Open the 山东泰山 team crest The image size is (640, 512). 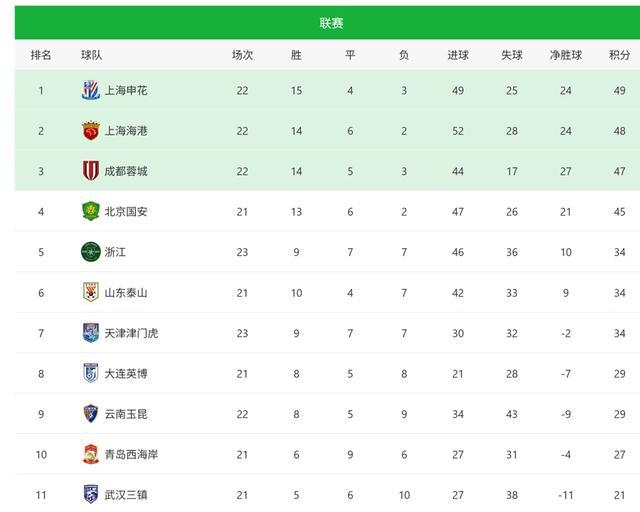(x=91, y=292)
